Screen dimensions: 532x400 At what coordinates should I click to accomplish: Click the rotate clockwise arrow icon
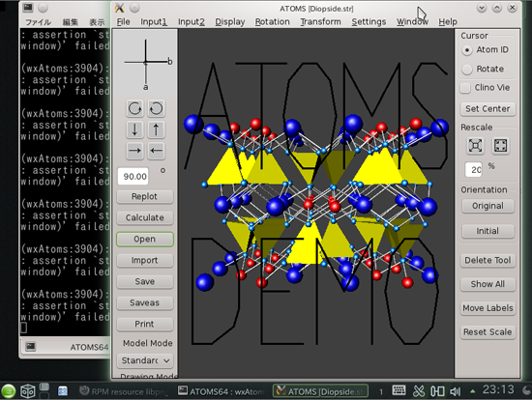134,108
